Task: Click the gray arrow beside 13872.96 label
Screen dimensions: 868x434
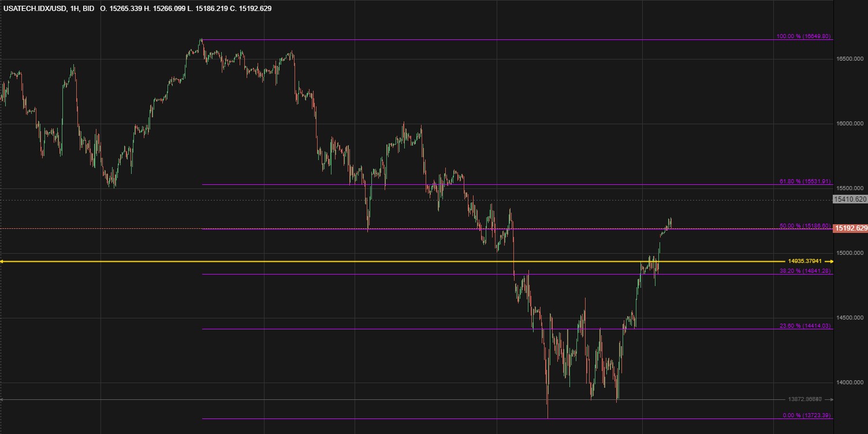Action: click(828, 399)
